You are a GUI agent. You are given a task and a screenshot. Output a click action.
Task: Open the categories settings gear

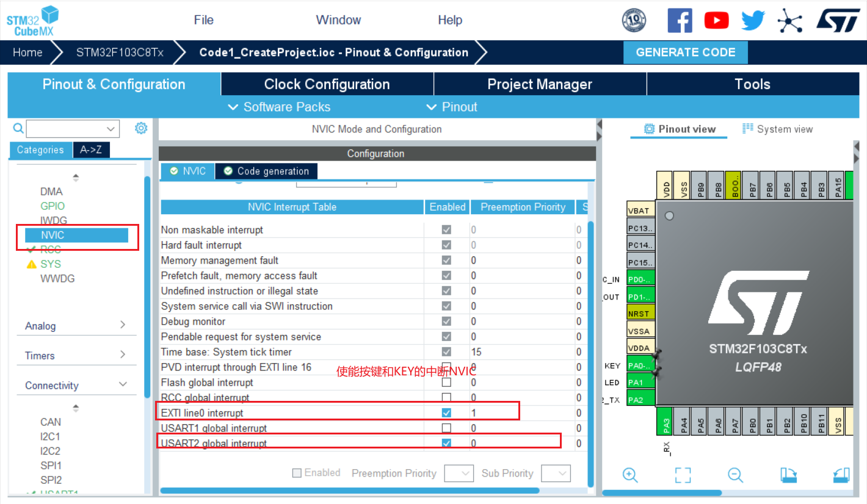pos(141,128)
